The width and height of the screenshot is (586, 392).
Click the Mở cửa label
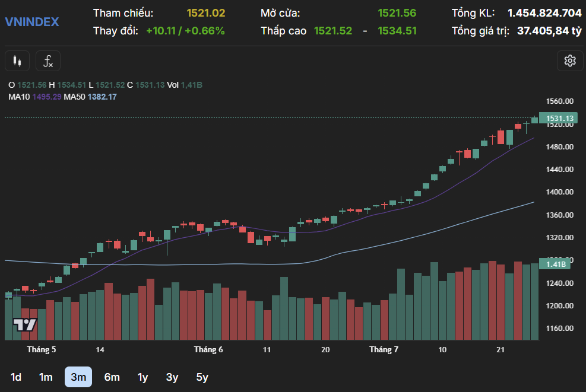tap(280, 13)
